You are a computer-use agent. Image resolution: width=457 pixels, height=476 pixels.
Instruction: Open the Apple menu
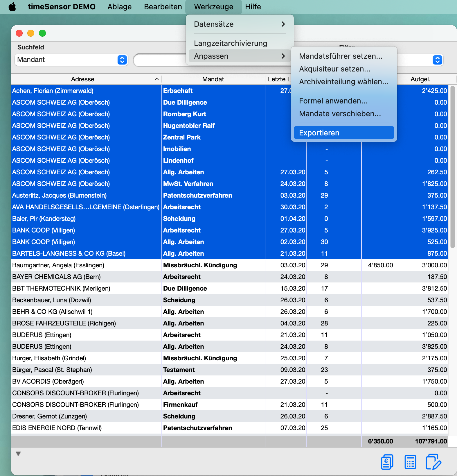[x=12, y=7]
